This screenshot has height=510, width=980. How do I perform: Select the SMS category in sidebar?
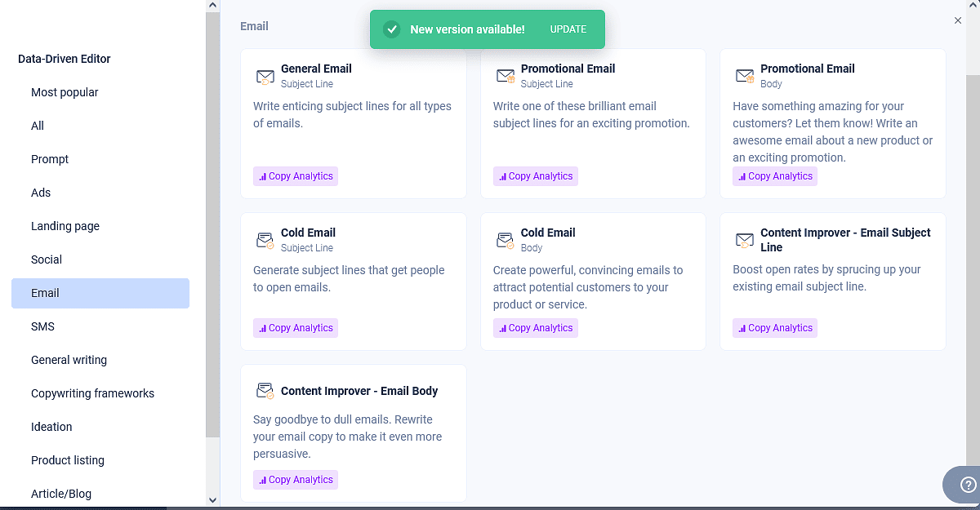[x=43, y=326]
